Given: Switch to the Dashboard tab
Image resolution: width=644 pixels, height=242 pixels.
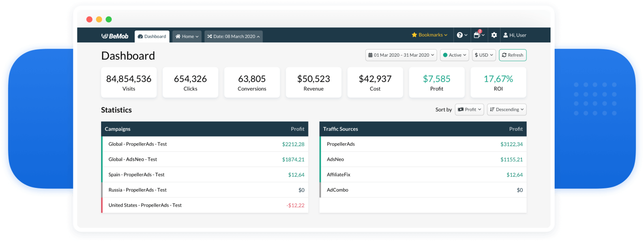Looking at the screenshot, I should [152, 37].
